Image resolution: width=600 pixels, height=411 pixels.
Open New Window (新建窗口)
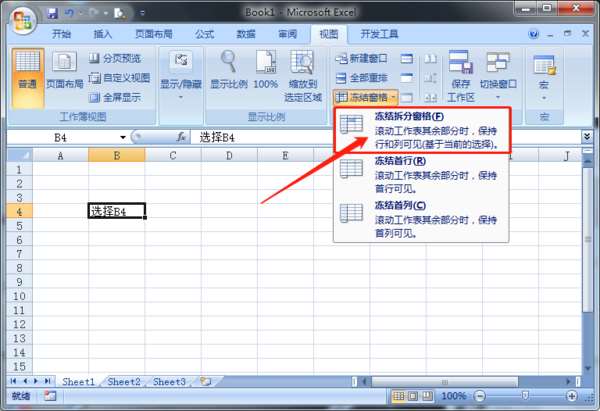click(361, 59)
